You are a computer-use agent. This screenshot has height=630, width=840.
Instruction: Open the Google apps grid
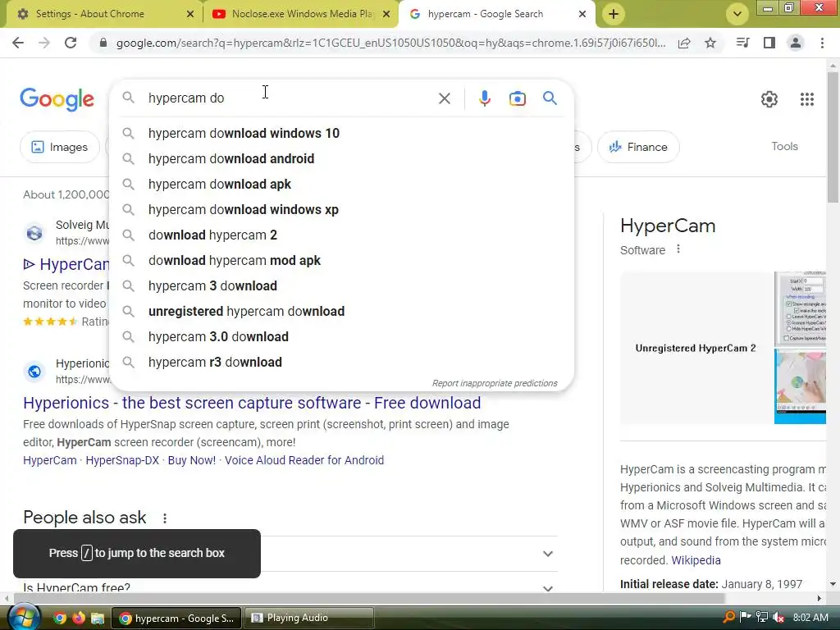(807, 99)
